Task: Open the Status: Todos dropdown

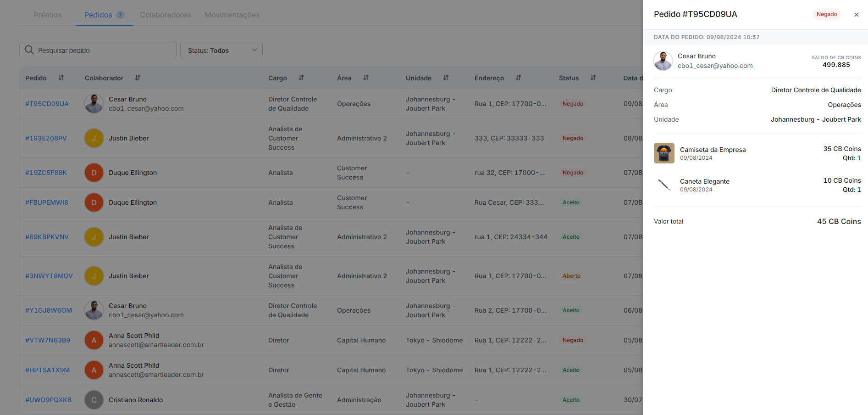Action: pos(221,50)
